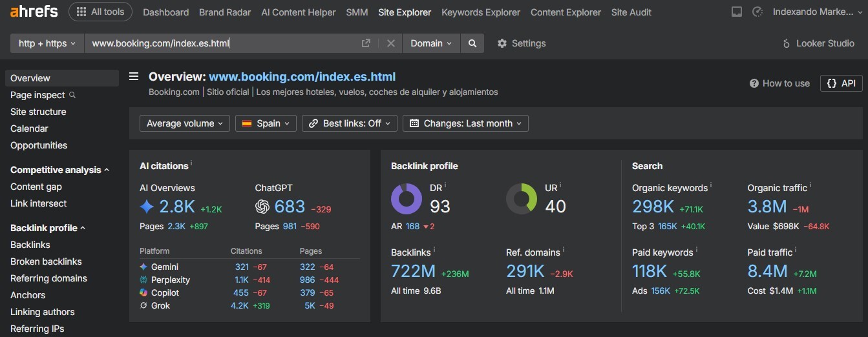
Task: Click the UR green donut chart
Action: tap(522, 198)
